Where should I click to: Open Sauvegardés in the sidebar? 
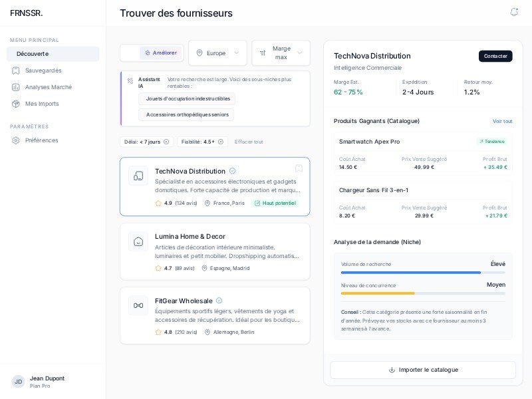coord(43,70)
